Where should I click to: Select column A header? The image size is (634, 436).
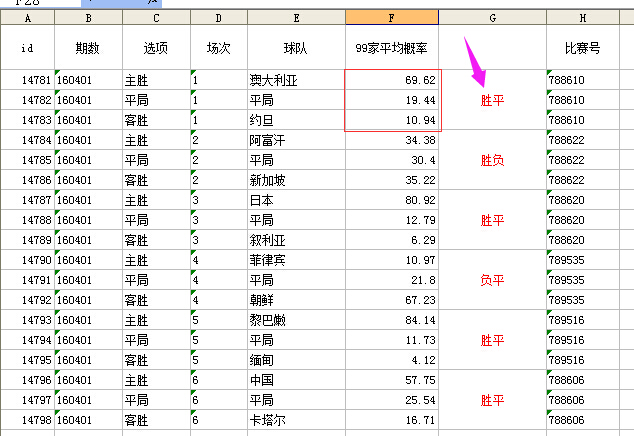(x=27, y=17)
